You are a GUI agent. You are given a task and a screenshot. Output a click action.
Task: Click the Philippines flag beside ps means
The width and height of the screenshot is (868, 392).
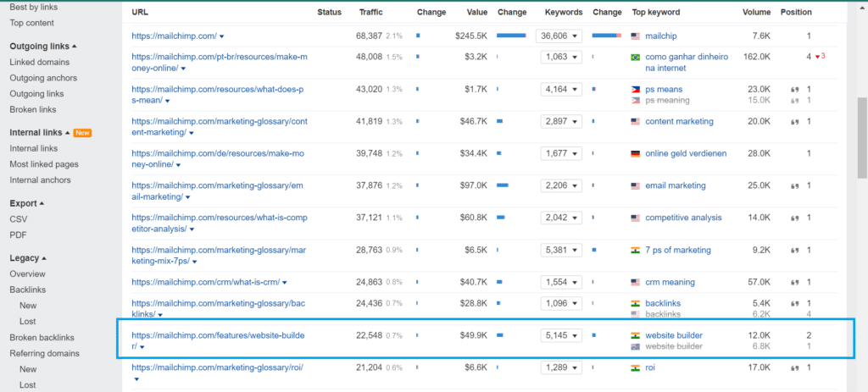point(636,89)
